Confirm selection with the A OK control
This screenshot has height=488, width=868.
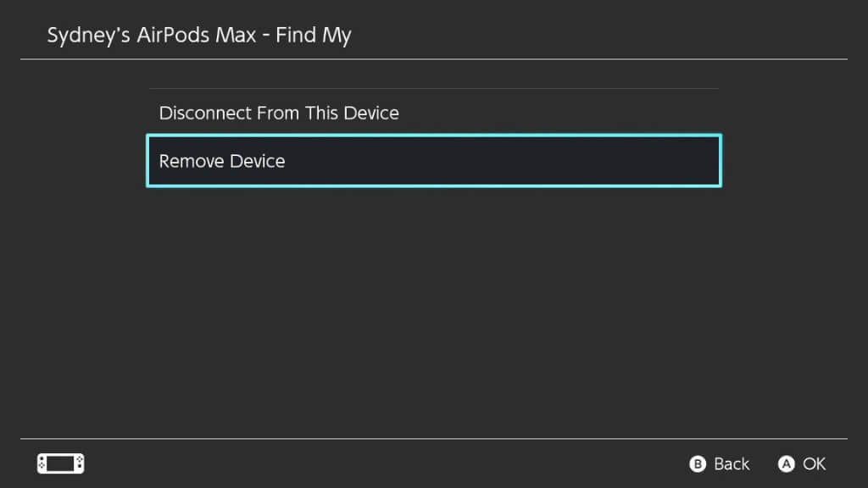click(x=802, y=463)
